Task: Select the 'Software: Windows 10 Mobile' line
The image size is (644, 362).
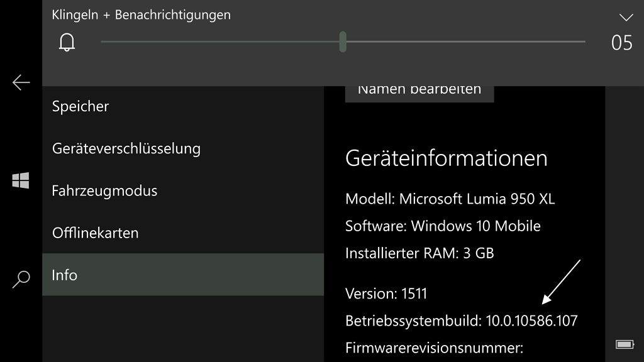Action: tap(443, 226)
